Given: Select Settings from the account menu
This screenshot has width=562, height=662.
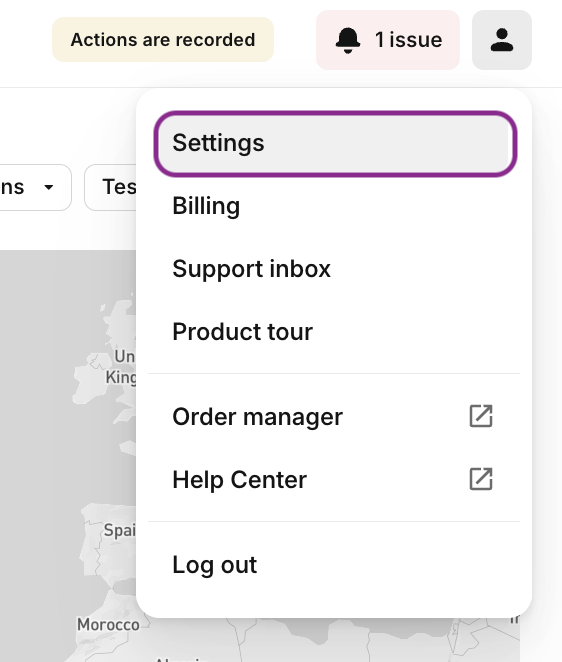Looking at the screenshot, I should (x=335, y=143).
